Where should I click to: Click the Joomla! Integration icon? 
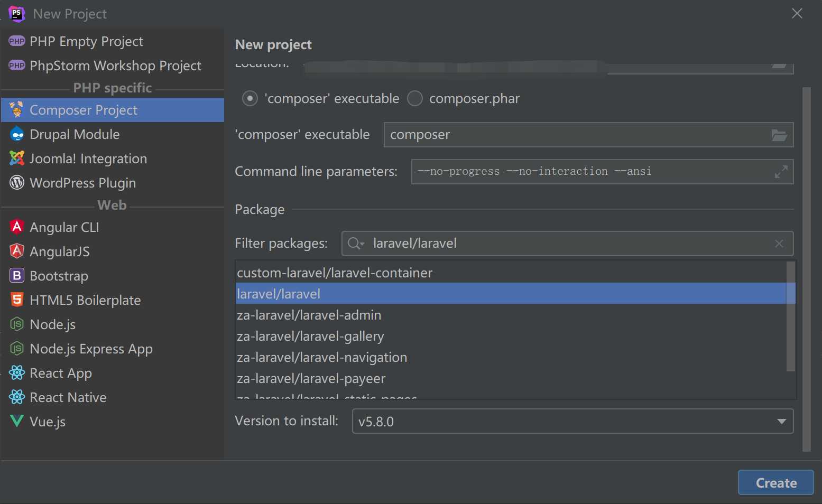pyautogui.click(x=17, y=158)
